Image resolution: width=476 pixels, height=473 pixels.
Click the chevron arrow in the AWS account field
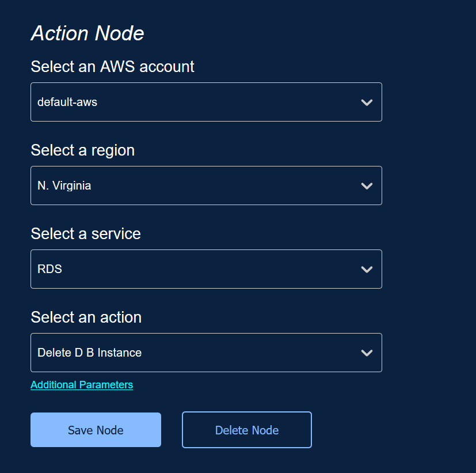[x=367, y=103]
